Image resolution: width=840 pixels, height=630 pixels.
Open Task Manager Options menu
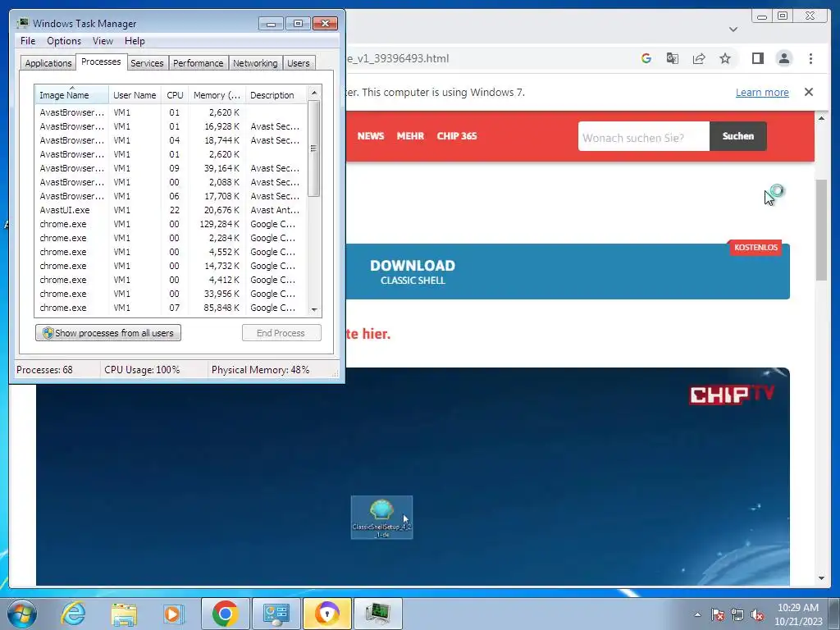[x=64, y=41]
